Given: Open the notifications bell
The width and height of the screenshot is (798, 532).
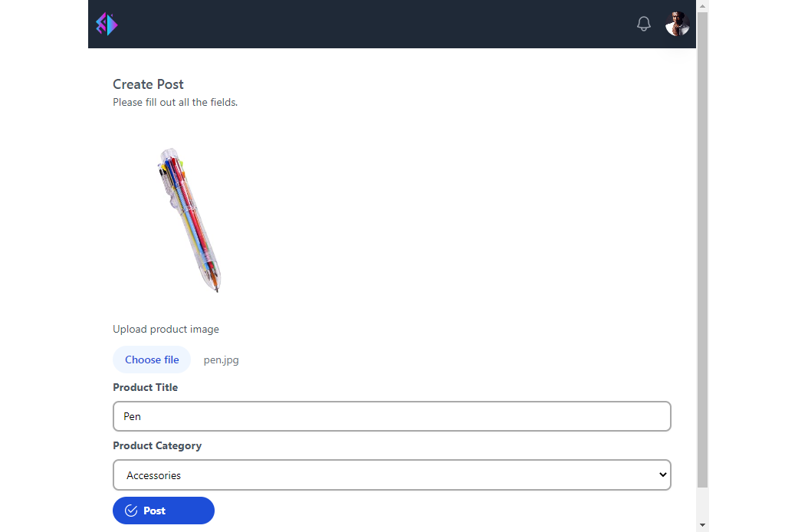Looking at the screenshot, I should (x=644, y=24).
